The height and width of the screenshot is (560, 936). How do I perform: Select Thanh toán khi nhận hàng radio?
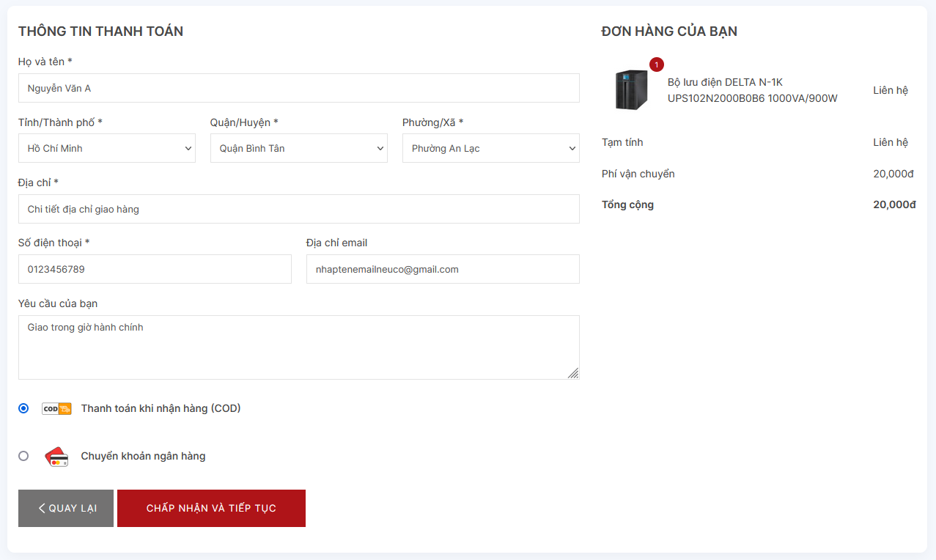(x=23, y=408)
